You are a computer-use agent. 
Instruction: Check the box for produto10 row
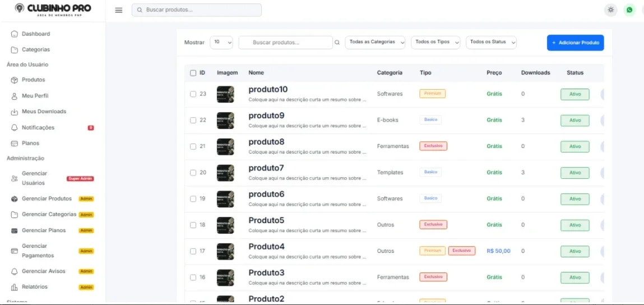point(193,94)
